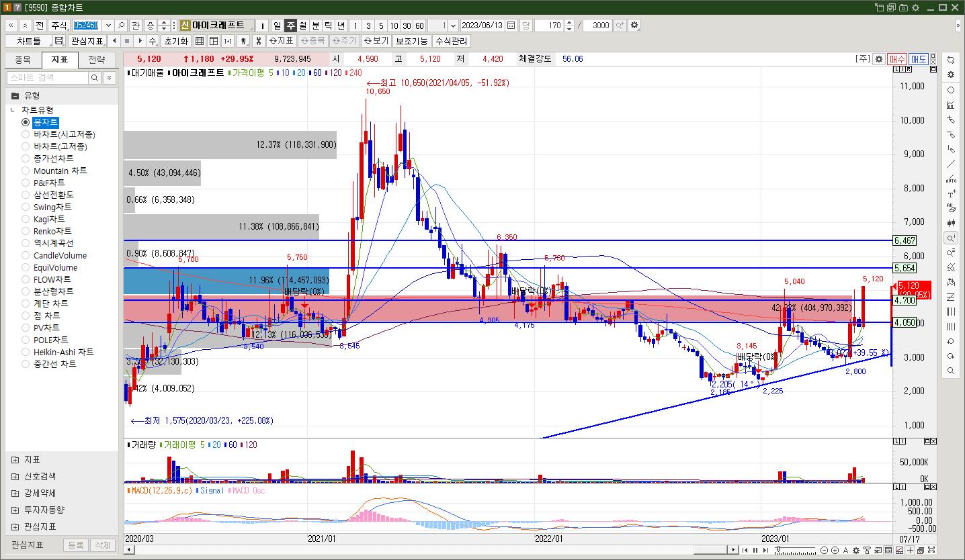965x560 pixels.
Task: Click the blue 매도 sell button
Action: pyautogui.click(x=919, y=59)
